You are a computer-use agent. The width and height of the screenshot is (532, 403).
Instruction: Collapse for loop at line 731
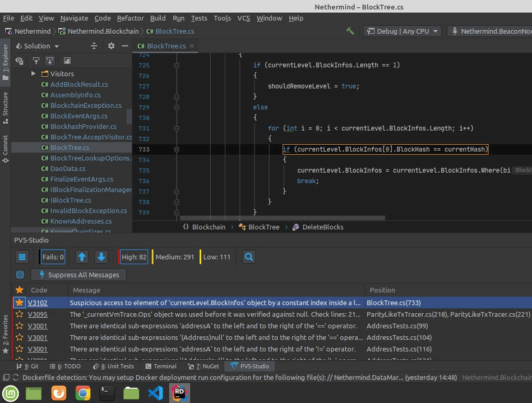177,129
